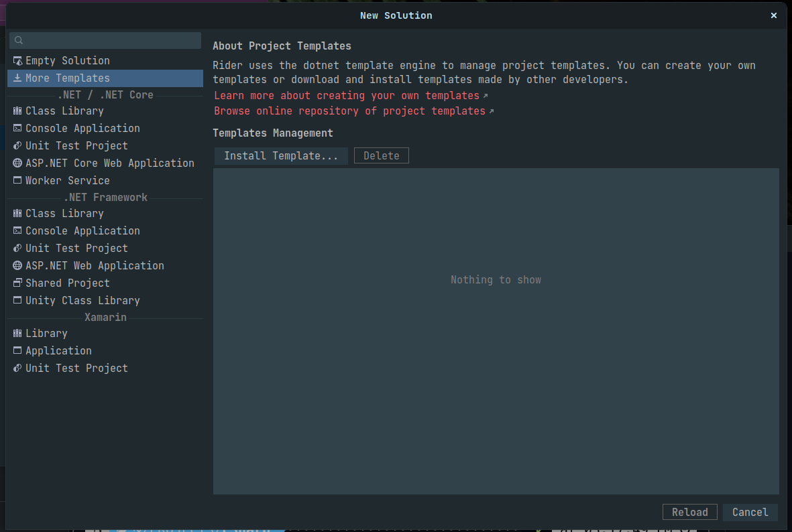Click the .NET Framework Class Library icon
Screen dimensions: 792x532
(x=17, y=213)
